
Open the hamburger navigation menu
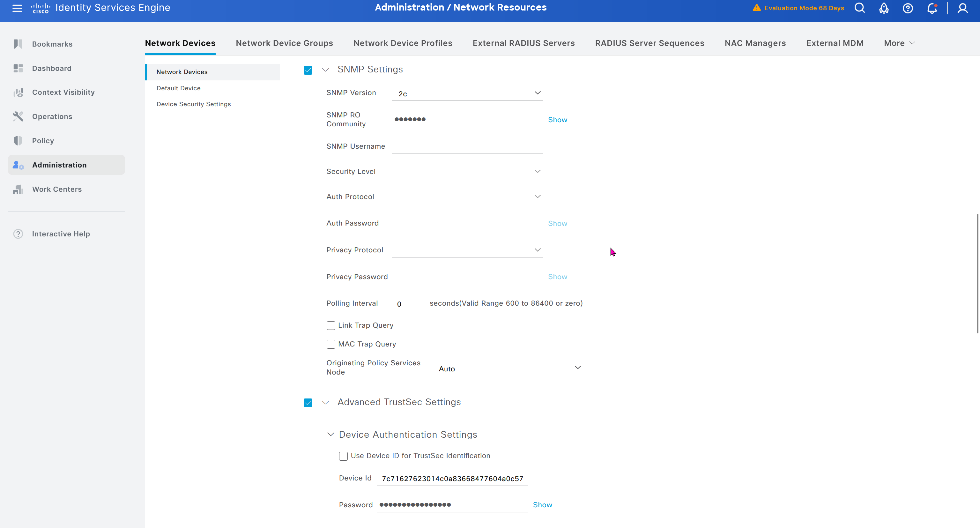pos(17,8)
